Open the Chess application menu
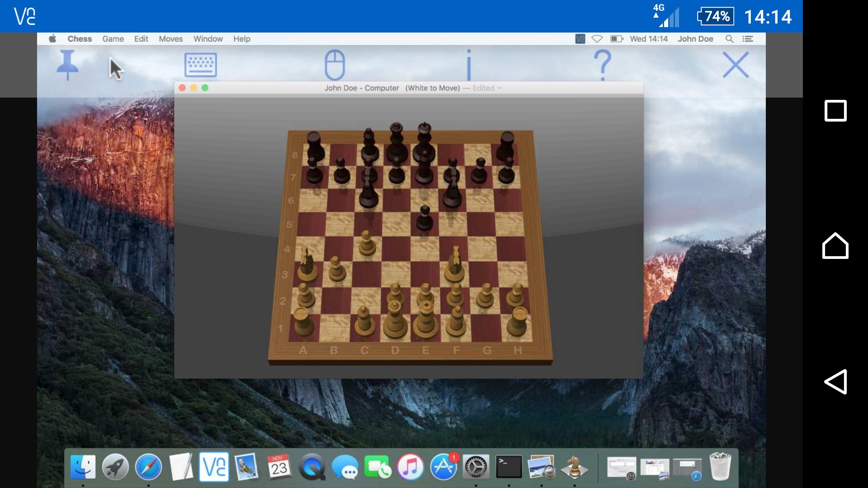 click(80, 39)
